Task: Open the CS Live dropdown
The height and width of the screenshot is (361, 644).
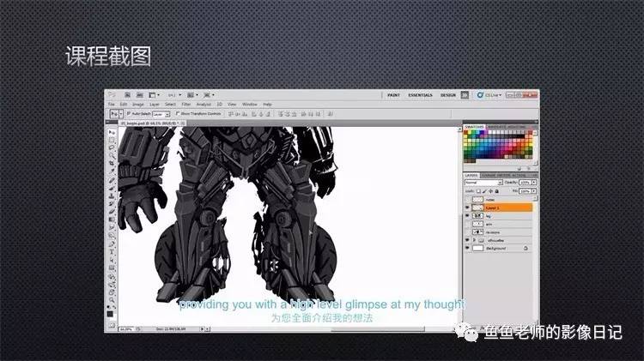Action: click(x=489, y=95)
